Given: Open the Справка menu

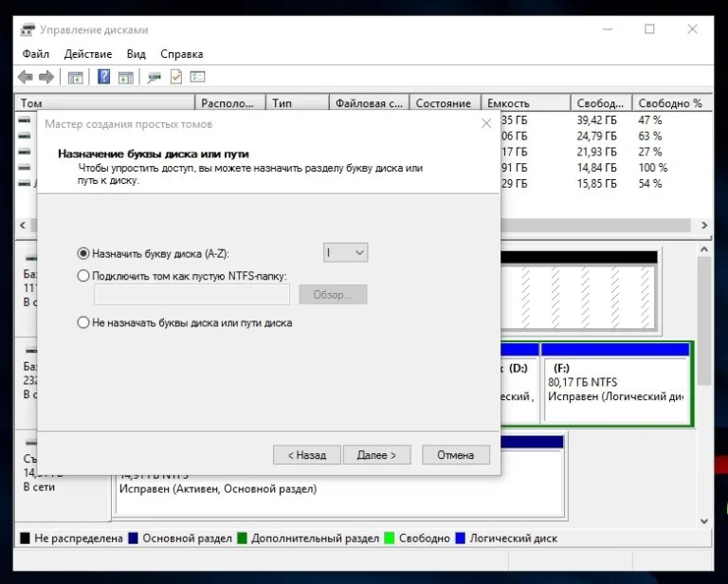Looking at the screenshot, I should (x=182, y=54).
